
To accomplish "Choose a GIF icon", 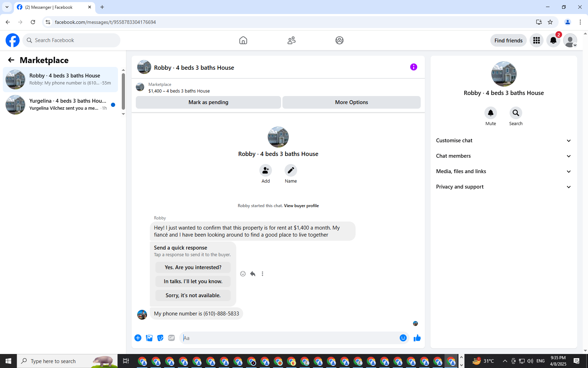I will 171,338.
